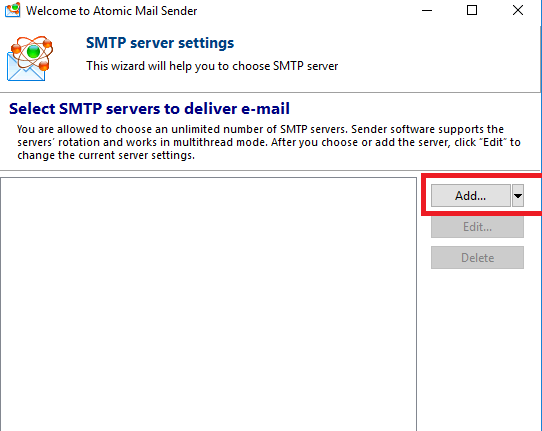
Task: Click the Add... button
Action: click(x=470, y=196)
